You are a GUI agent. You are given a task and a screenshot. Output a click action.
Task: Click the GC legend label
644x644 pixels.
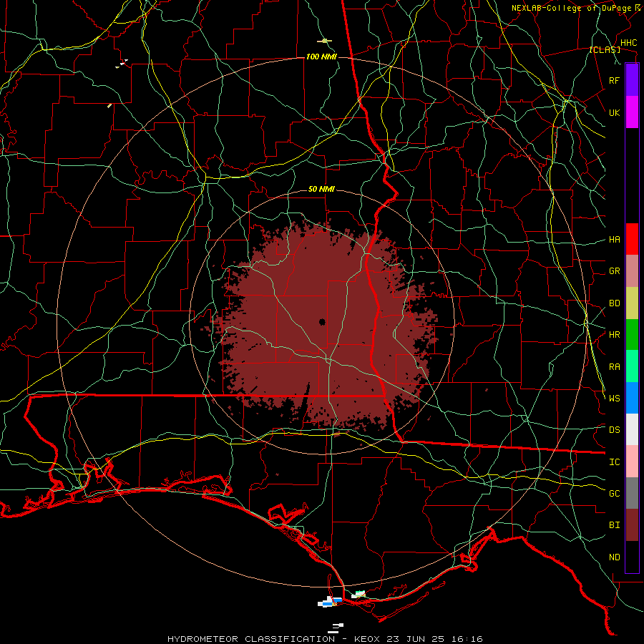pyautogui.click(x=614, y=493)
